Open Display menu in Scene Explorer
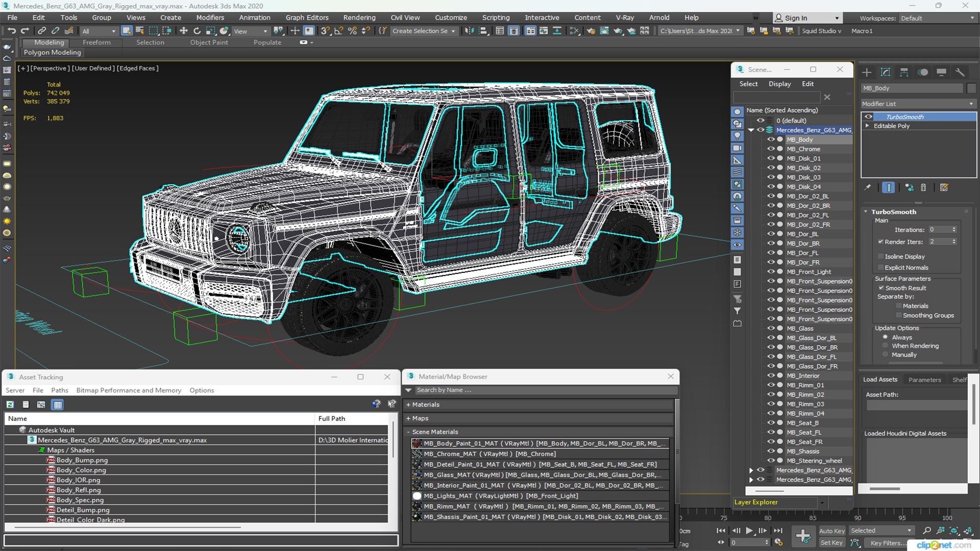 [779, 84]
